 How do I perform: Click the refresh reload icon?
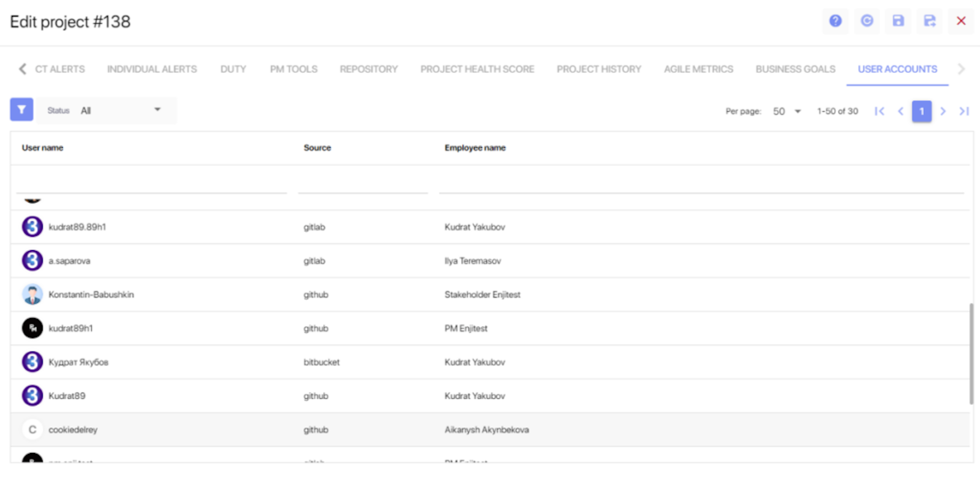pos(867,21)
